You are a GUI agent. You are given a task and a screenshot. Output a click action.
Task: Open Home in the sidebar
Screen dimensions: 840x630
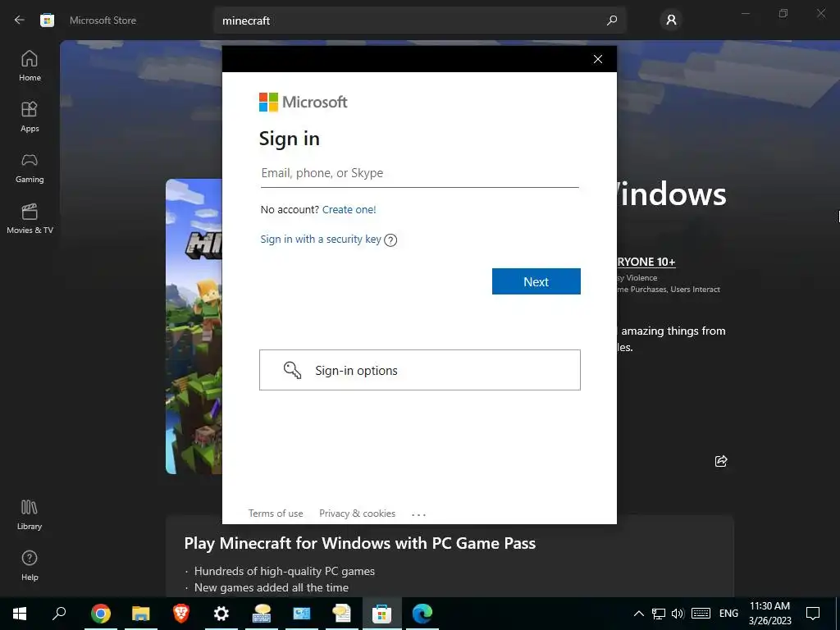pos(30,66)
